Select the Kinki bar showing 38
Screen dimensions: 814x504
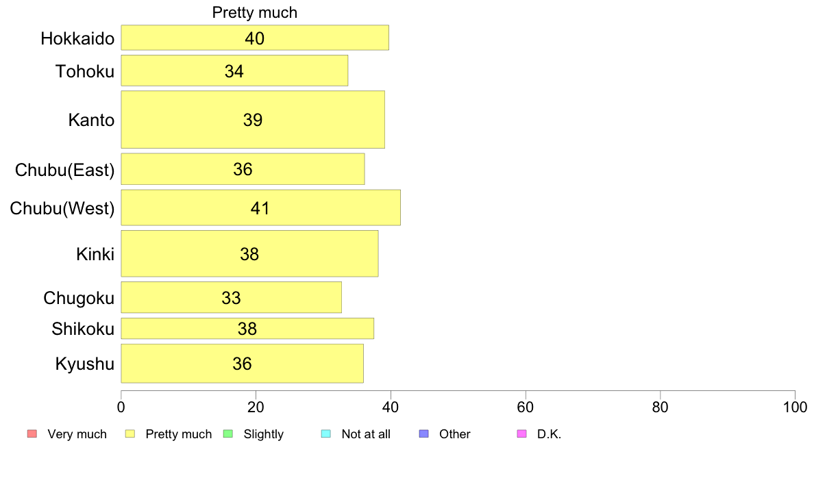(x=249, y=253)
